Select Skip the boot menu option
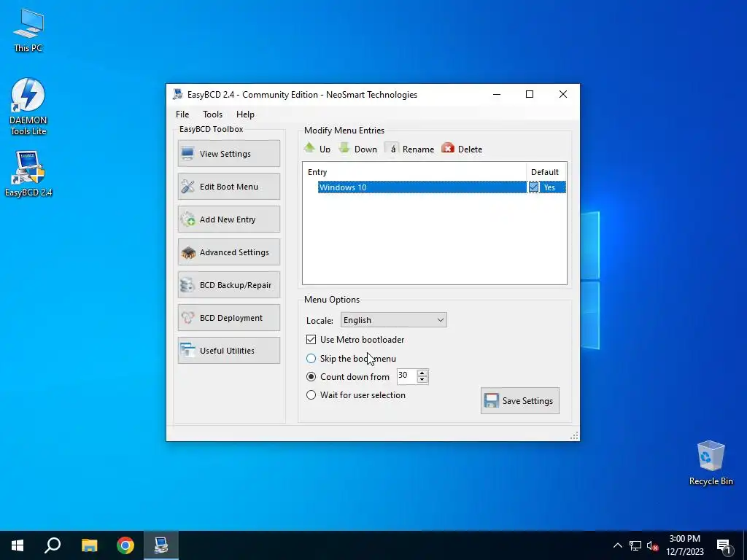This screenshot has width=747, height=560. coord(311,358)
